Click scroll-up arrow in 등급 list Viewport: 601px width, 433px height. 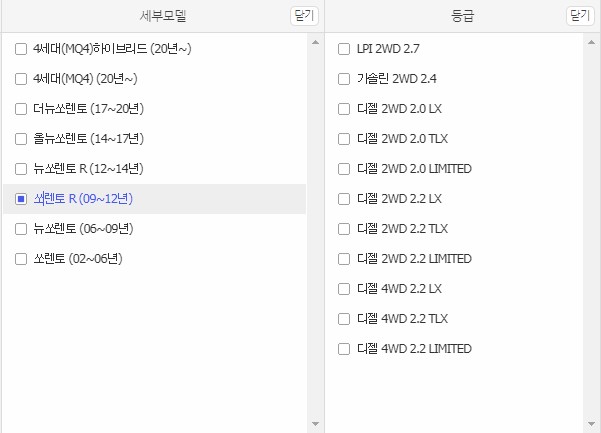tap(591, 42)
